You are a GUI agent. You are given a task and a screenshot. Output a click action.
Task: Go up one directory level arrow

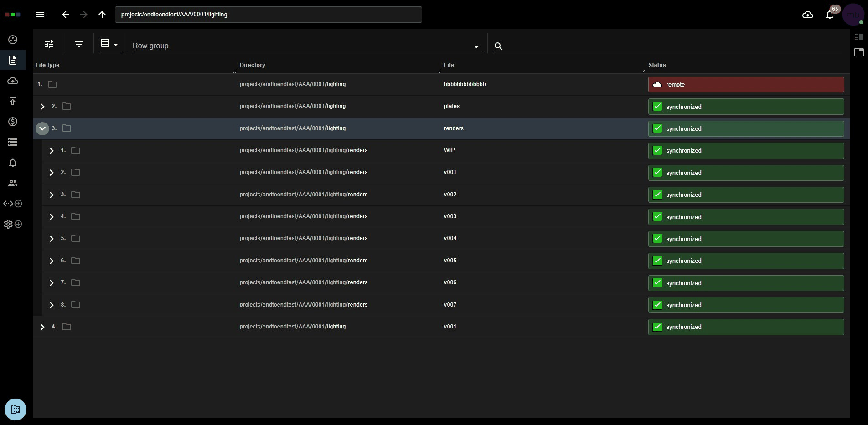(x=102, y=15)
